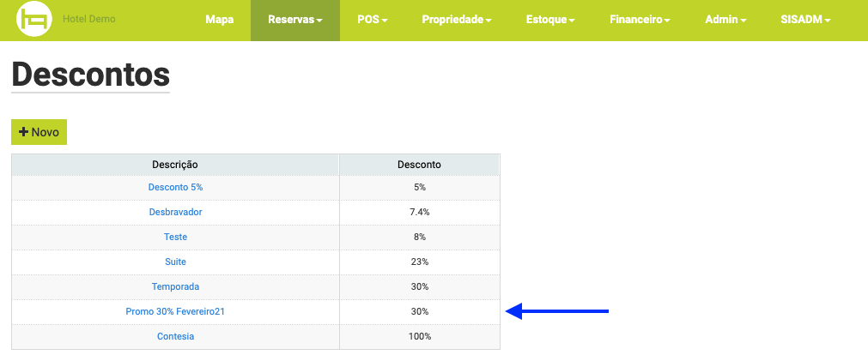
Task: Expand the POS dropdown menu
Action: (373, 20)
